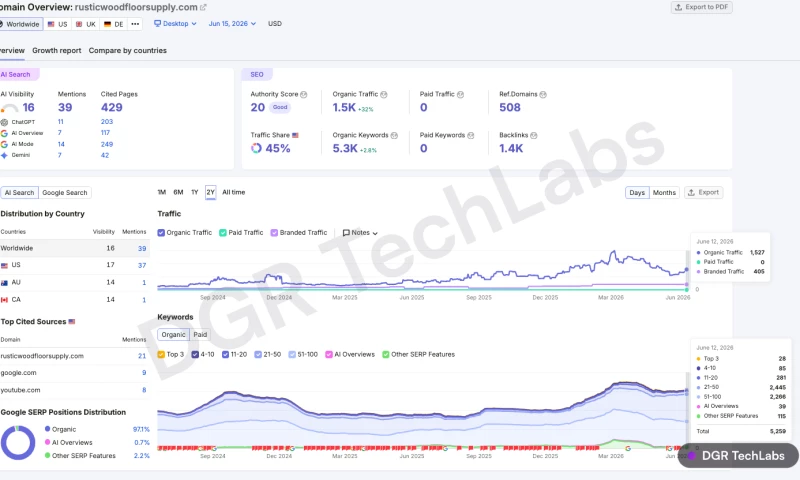Viewport: 800px width, 480px height.
Task: Click the Google AI Overview logo icon
Action: pos(4,133)
